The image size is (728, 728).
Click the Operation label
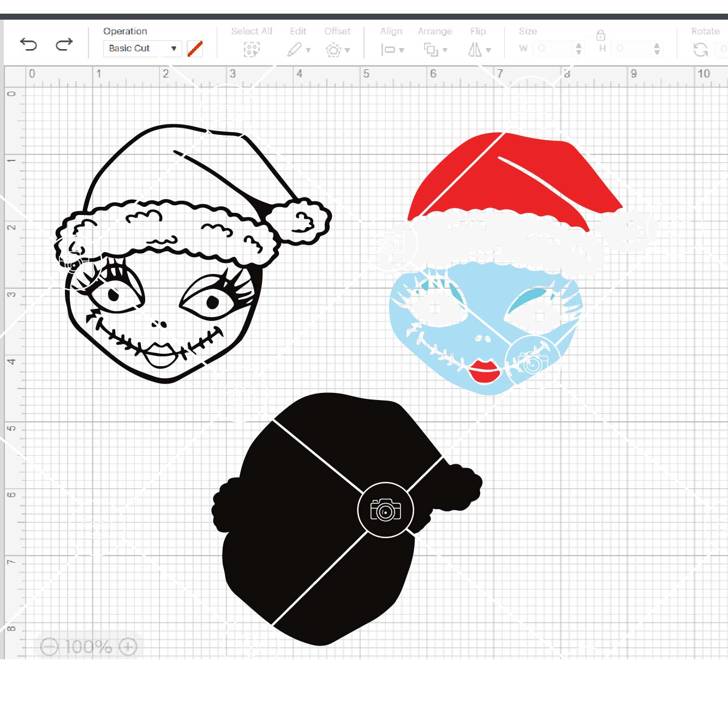coord(125,31)
